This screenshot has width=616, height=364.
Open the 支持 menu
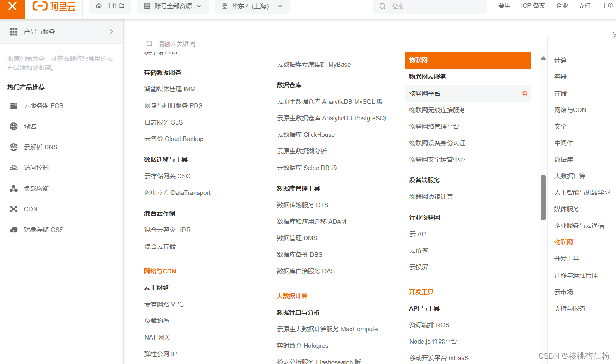point(585,6)
